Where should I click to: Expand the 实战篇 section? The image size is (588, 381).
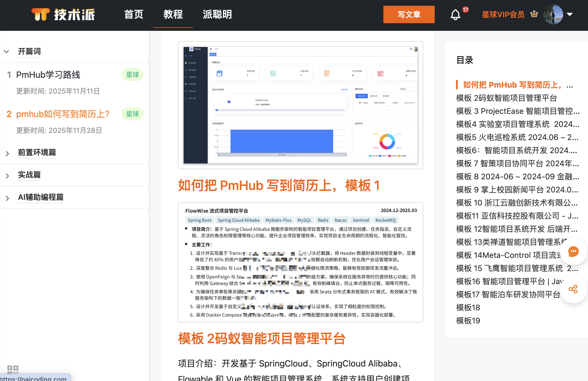coord(7,176)
